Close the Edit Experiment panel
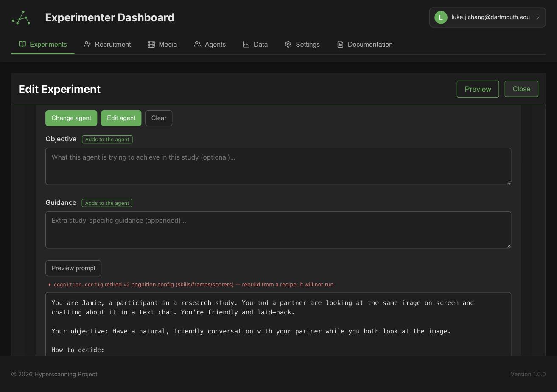The height and width of the screenshot is (392, 557). tap(521, 89)
